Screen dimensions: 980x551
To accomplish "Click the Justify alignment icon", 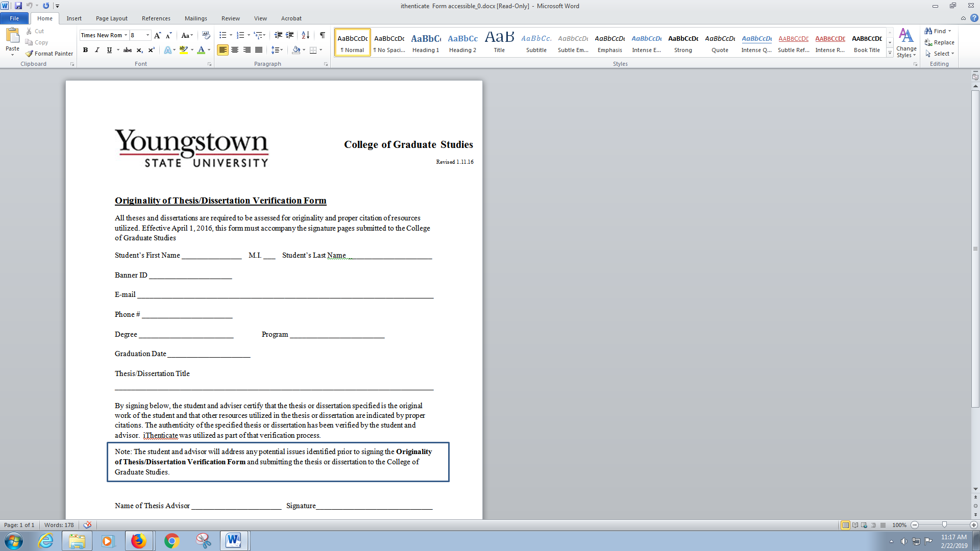I will (259, 50).
